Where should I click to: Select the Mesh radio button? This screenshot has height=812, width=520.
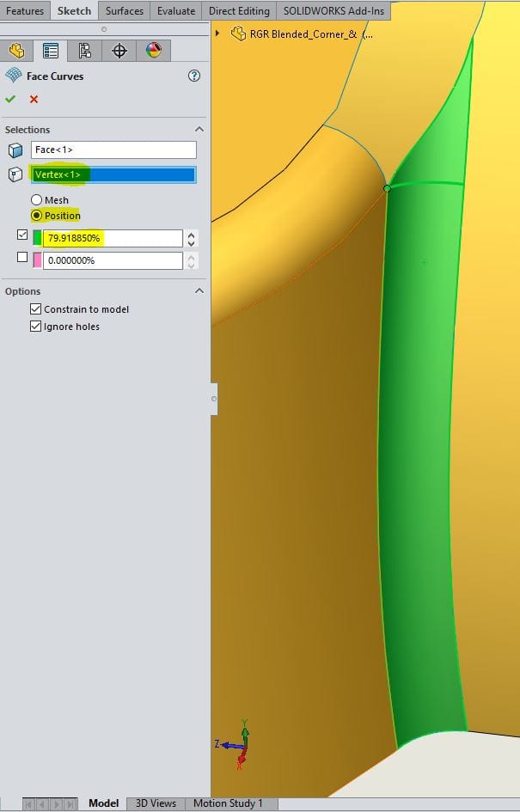[37, 200]
